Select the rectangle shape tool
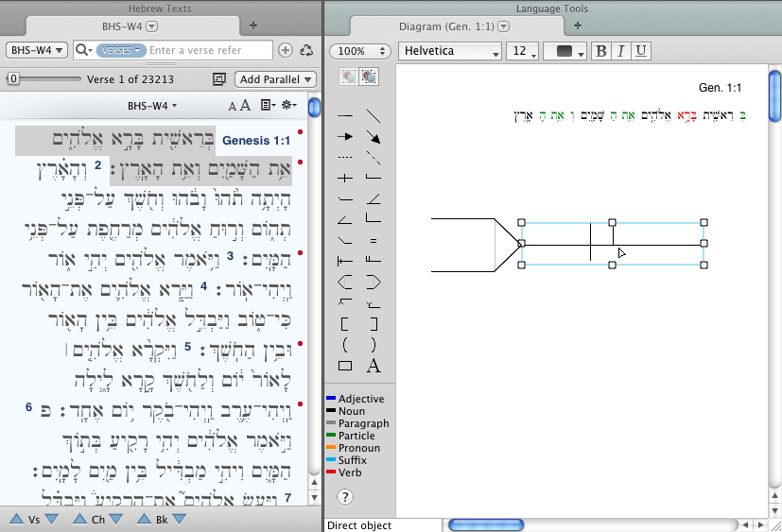782x532 pixels. (x=345, y=366)
